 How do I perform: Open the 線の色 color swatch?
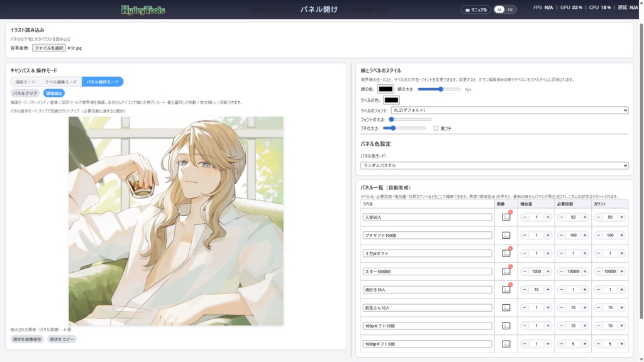(386, 89)
